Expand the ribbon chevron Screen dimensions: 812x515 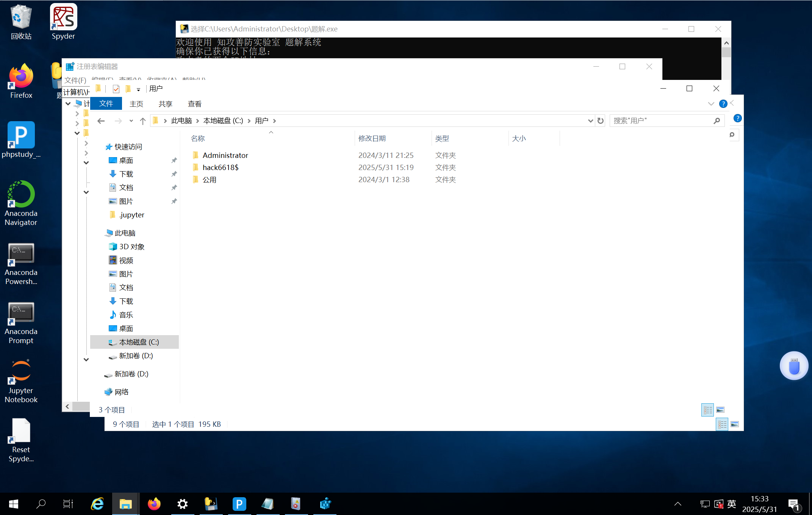[x=711, y=104]
